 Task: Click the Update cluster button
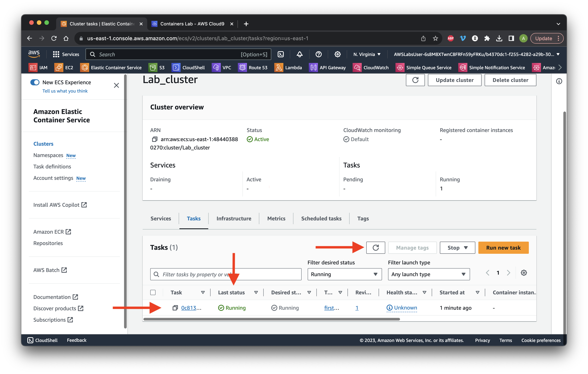click(454, 80)
